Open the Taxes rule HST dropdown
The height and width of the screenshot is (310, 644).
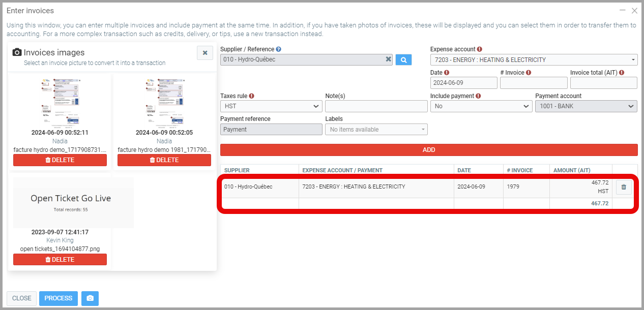[271, 107]
